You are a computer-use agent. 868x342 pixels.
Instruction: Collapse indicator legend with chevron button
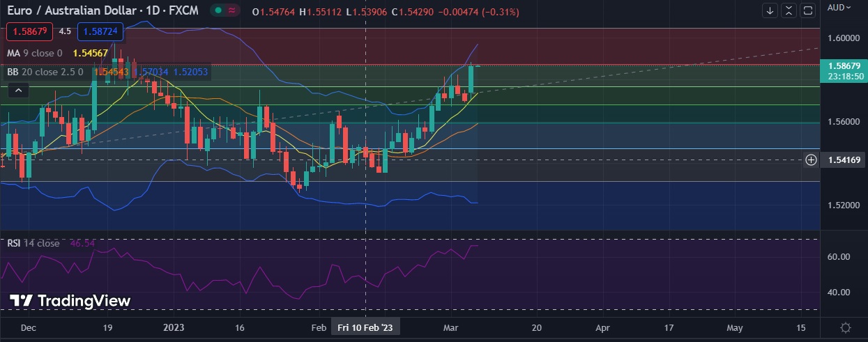pyautogui.click(x=18, y=90)
